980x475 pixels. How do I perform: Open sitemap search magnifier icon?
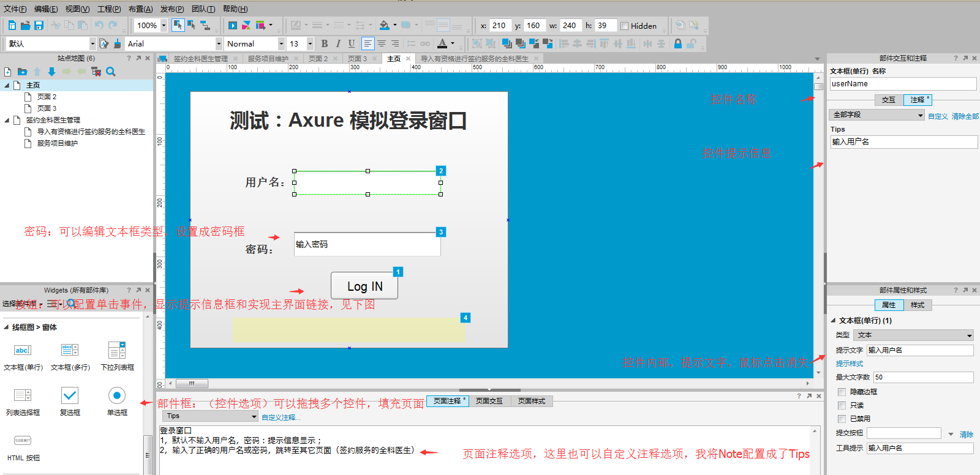tap(111, 72)
